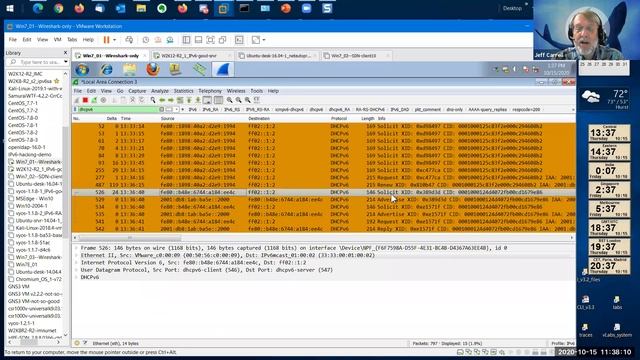Enter VMware full screen mode icon

tap(210, 40)
